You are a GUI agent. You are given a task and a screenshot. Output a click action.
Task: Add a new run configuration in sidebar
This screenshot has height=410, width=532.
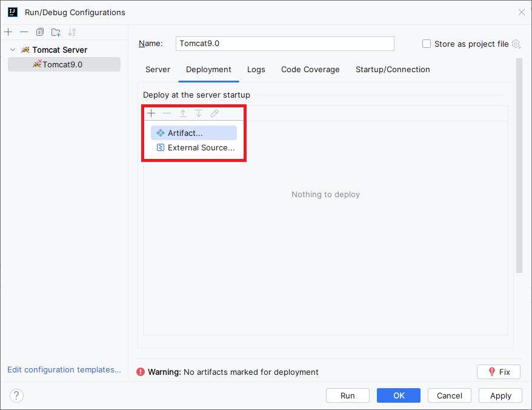pyautogui.click(x=8, y=32)
